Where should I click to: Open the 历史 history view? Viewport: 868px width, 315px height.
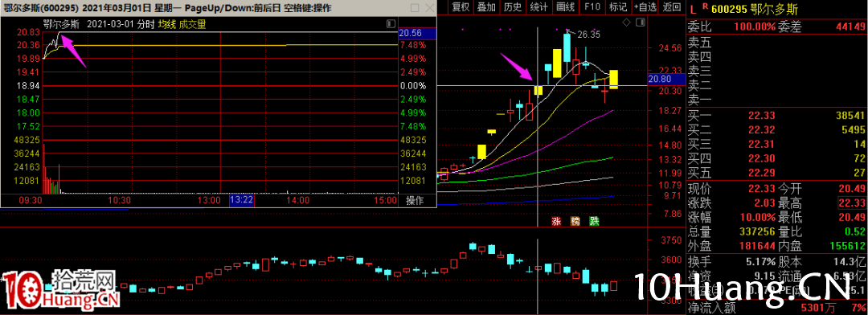coord(513,6)
